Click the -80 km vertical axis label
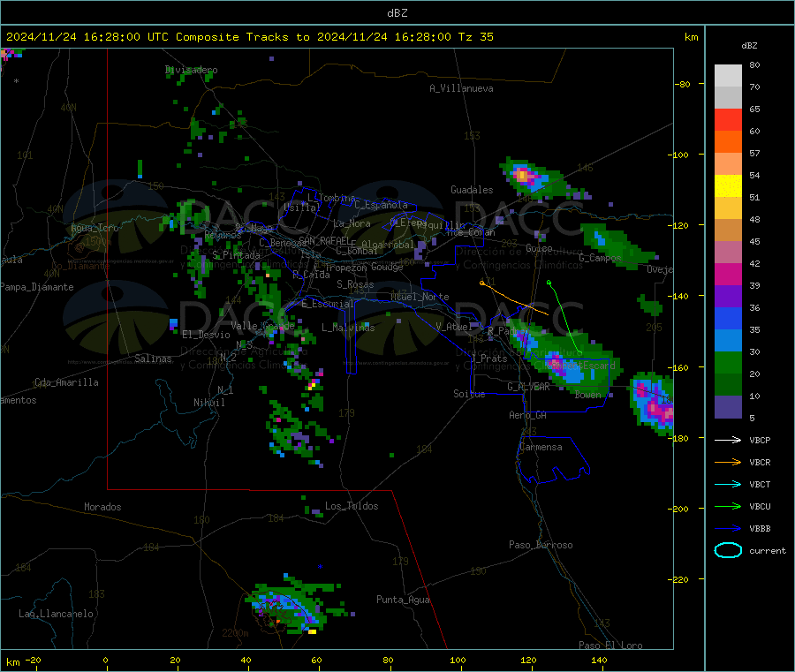Screen dimensions: 795x672 (683, 84)
